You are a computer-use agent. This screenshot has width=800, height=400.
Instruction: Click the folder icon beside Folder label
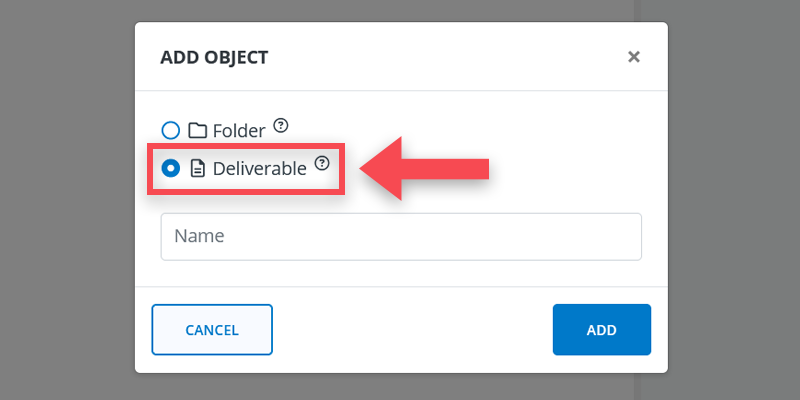[x=197, y=130]
